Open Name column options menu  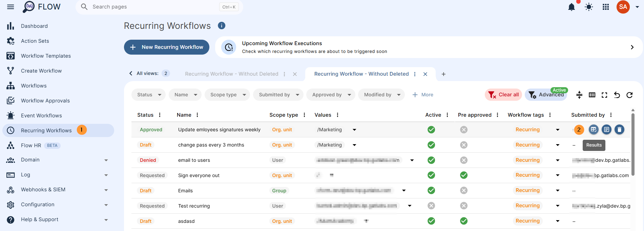[197, 115]
